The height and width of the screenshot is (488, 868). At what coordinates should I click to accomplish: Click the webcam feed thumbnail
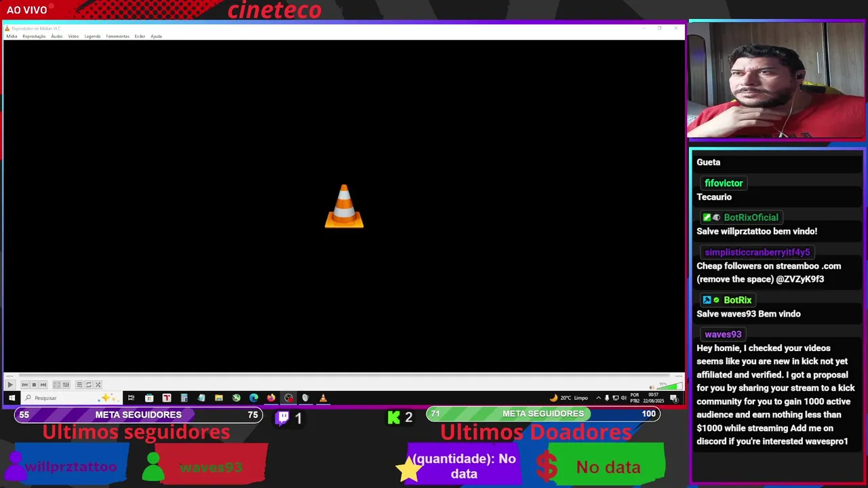pos(776,80)
